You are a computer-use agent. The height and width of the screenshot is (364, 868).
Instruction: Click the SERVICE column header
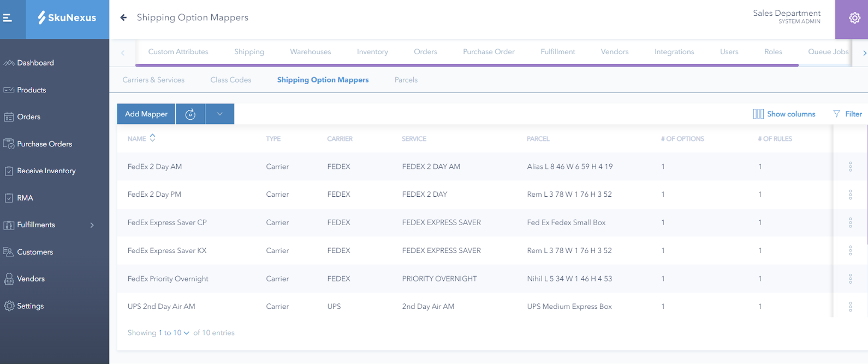click(x=414, y=139)
